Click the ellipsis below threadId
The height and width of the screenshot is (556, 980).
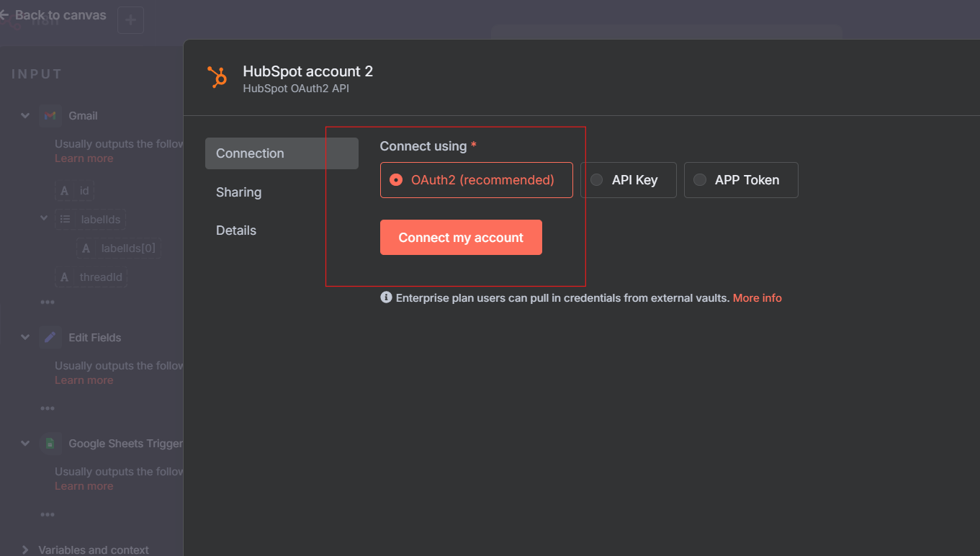[48, 302]
